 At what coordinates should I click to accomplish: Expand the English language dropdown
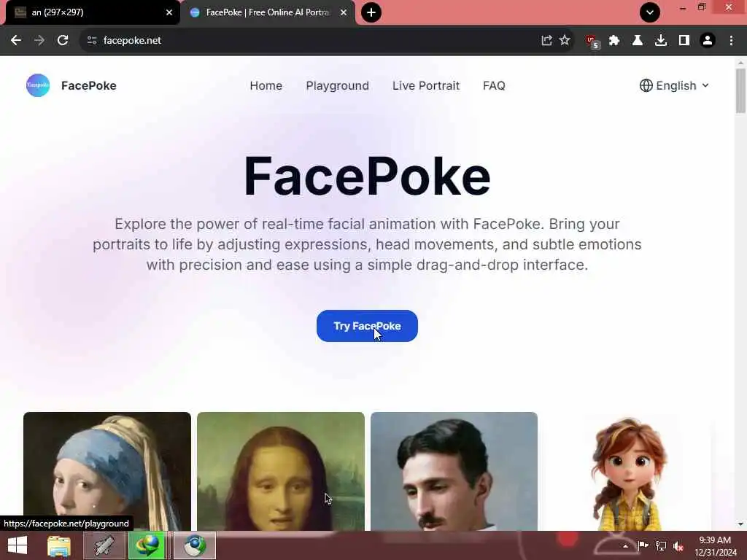click(x=674, y=86)
